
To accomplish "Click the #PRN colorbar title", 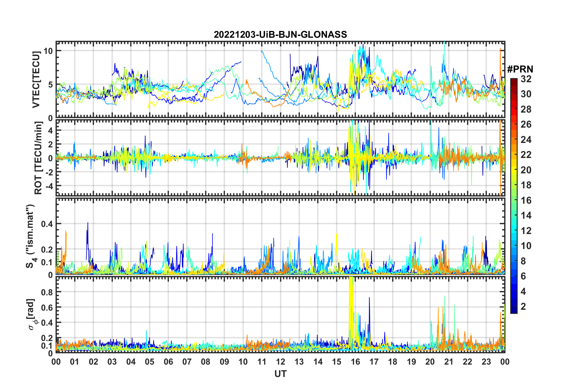I will [520, 69].
